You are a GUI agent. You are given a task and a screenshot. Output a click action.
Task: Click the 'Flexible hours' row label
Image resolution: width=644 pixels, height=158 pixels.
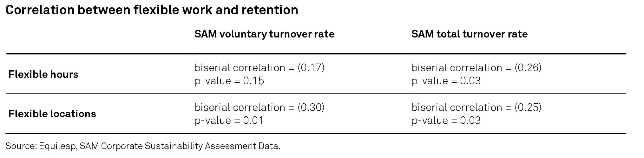tap(43, 74)
